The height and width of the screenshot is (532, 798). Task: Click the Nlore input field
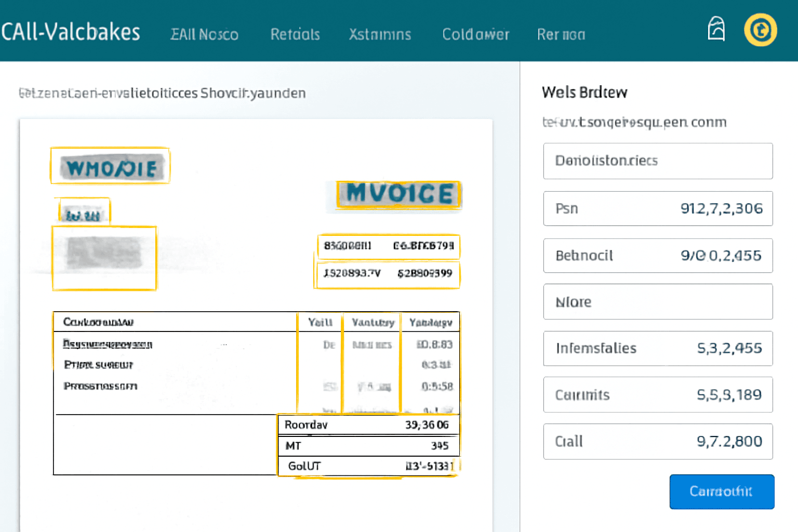[658, 302]
